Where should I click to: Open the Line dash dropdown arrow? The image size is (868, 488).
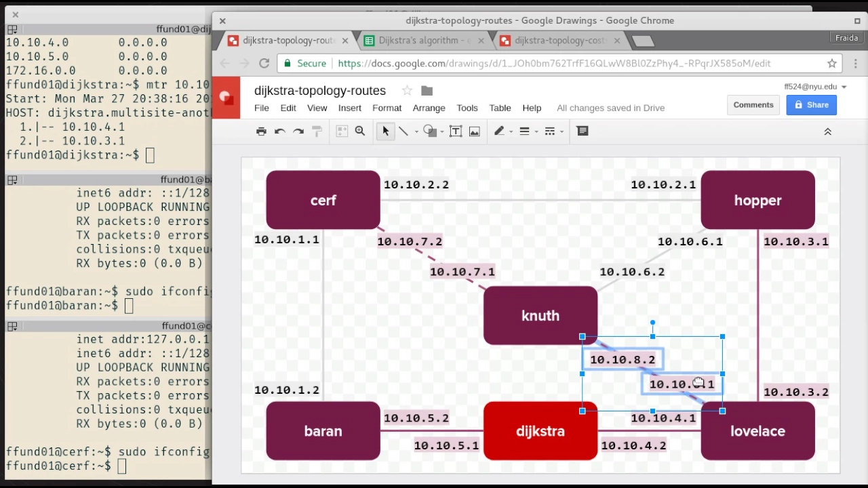(561, 132)
